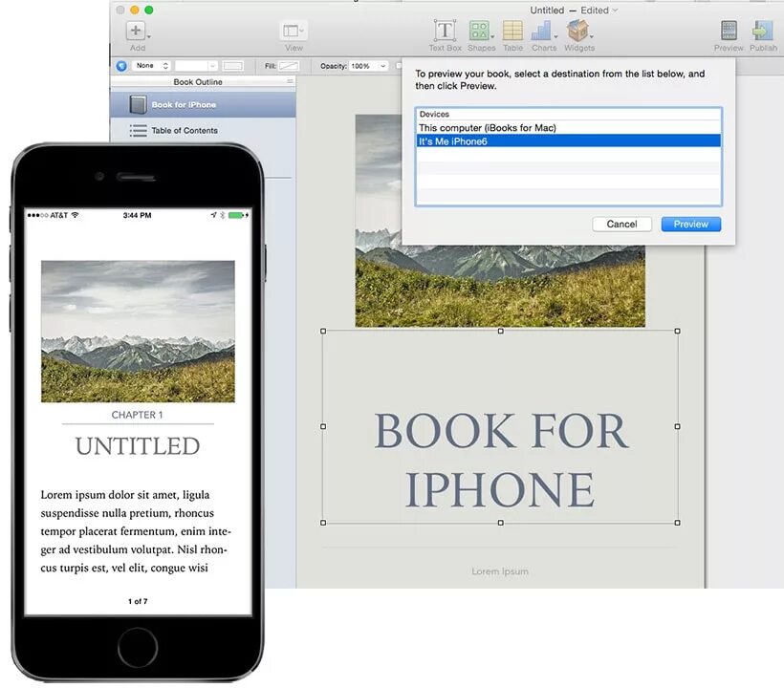Click the blue styles drawer button
The width and height of the screenshot is (784, 688).
121,66
